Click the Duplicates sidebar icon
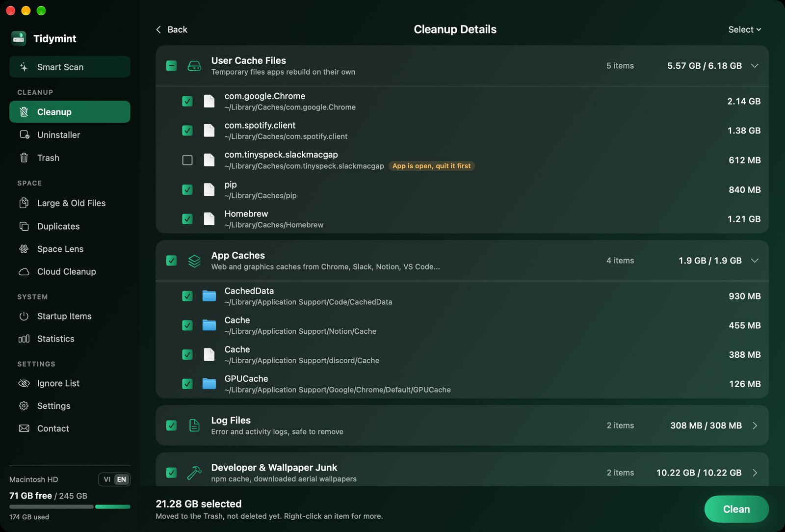The image size is (785, 532). [x=24, y=226]
